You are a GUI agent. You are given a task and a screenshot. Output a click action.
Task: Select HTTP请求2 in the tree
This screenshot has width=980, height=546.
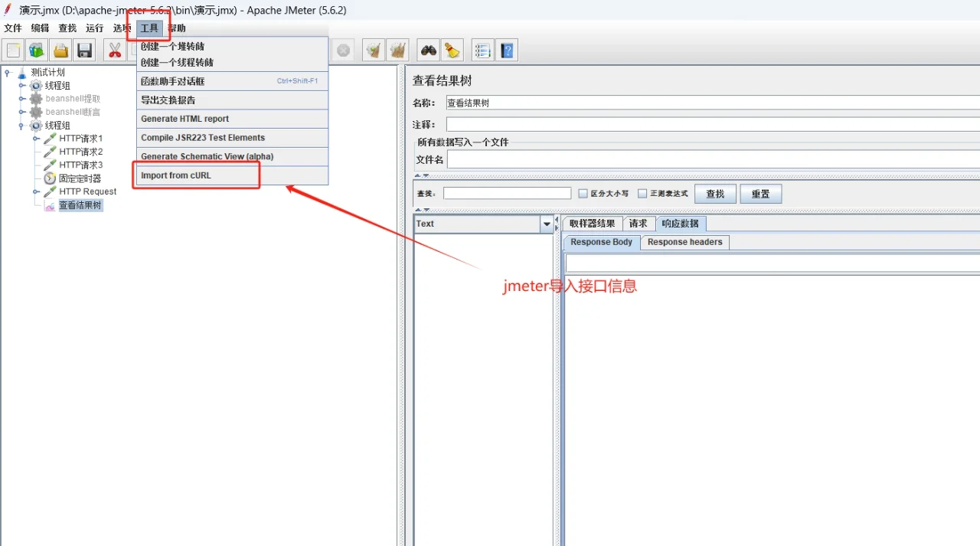point(80,152)
